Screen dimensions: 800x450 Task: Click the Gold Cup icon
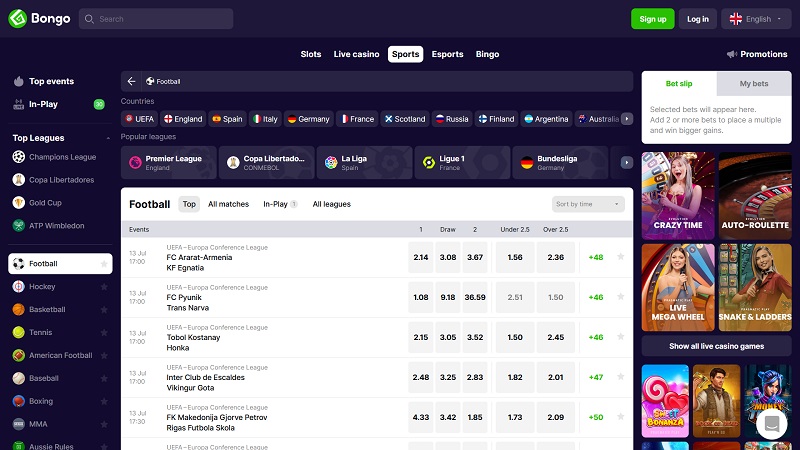19,203
